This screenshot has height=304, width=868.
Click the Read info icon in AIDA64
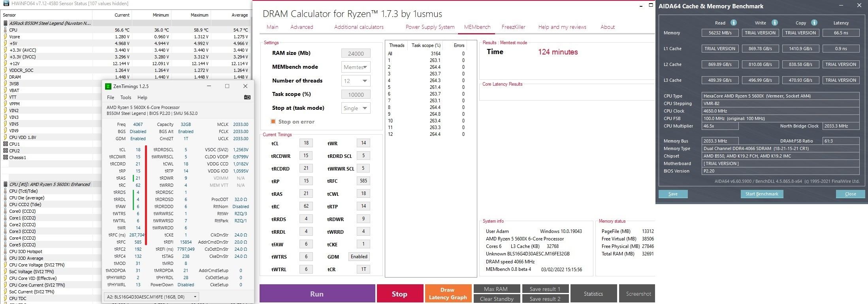[734, 23]
